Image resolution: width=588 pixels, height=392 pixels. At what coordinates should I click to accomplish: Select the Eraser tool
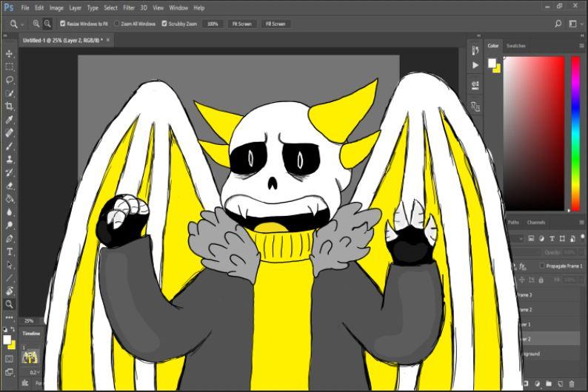coord(10,186)
